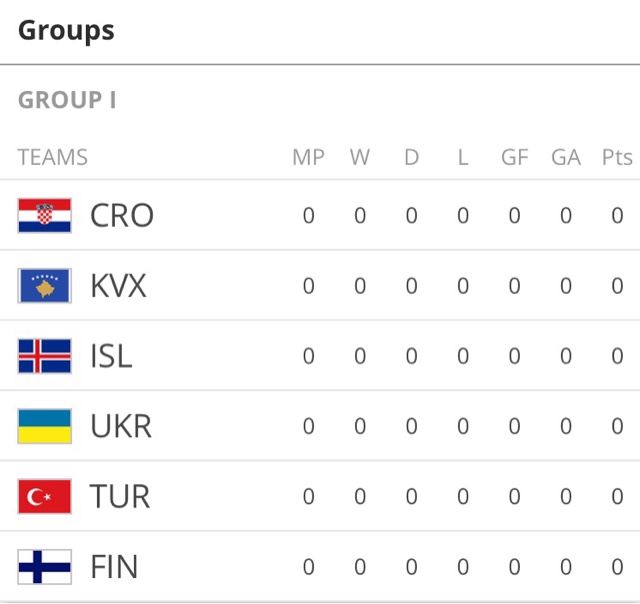Viewport: 640px width, 604px height.
Task: Click the GROUP I label
Action: point(67,100)
